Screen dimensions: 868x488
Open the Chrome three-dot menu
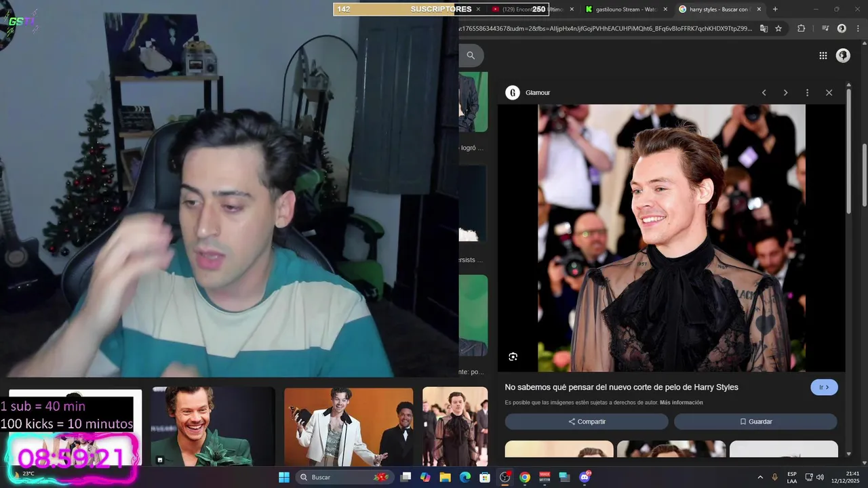coord(857,28)
